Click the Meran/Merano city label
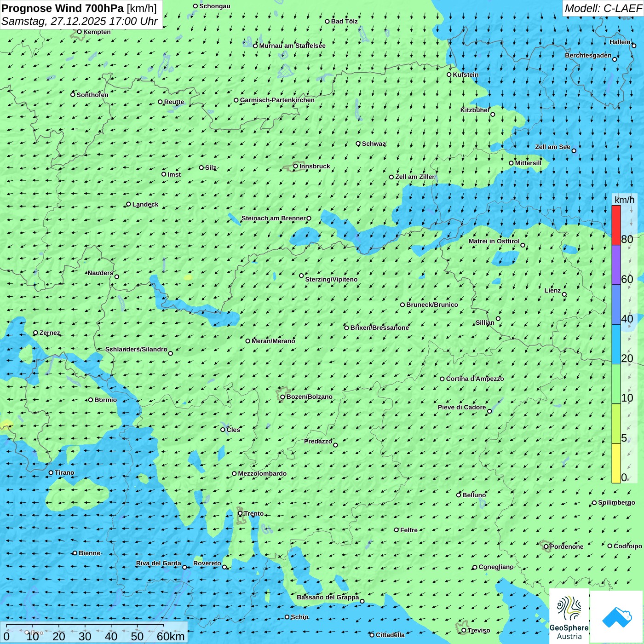This screenshot has height=644, width=644. 273,341
